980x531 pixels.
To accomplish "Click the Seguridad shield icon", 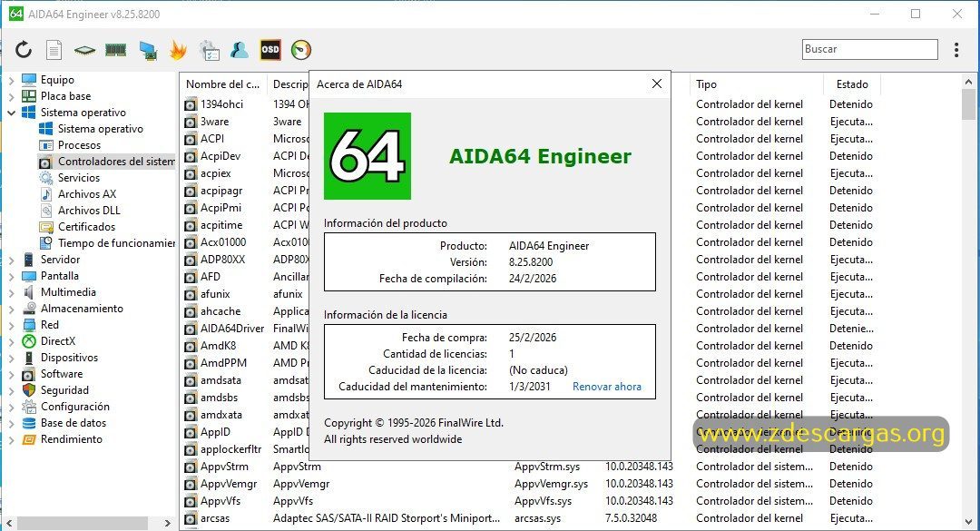I will click(x=29, y=389).
